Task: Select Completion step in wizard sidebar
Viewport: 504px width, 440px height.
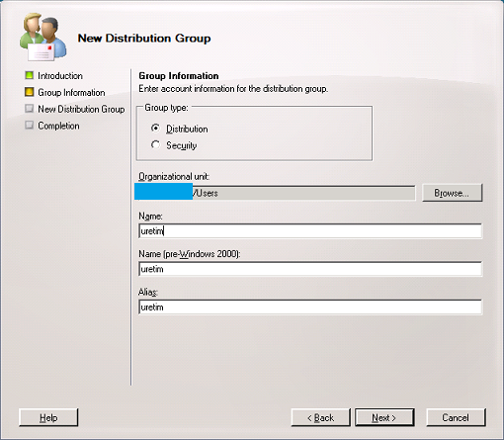Action: [x=58, y=126]
